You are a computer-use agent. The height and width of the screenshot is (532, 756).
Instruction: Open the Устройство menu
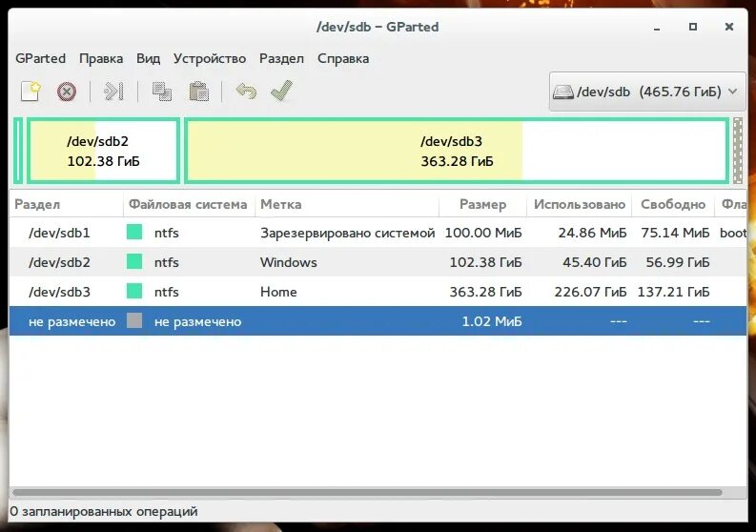[210, 58]
